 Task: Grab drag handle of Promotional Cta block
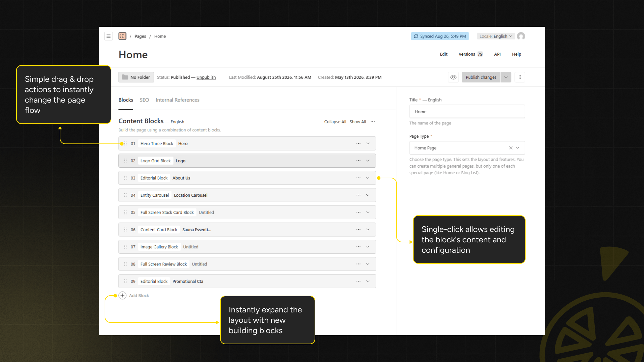(x=125, y=281)
